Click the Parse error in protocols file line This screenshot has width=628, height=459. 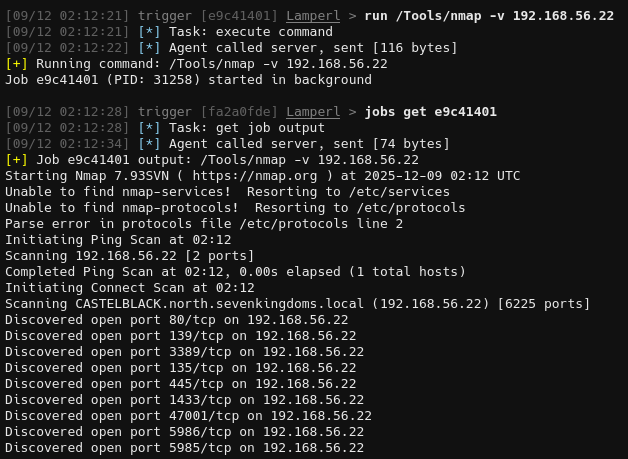coord(204,224)
